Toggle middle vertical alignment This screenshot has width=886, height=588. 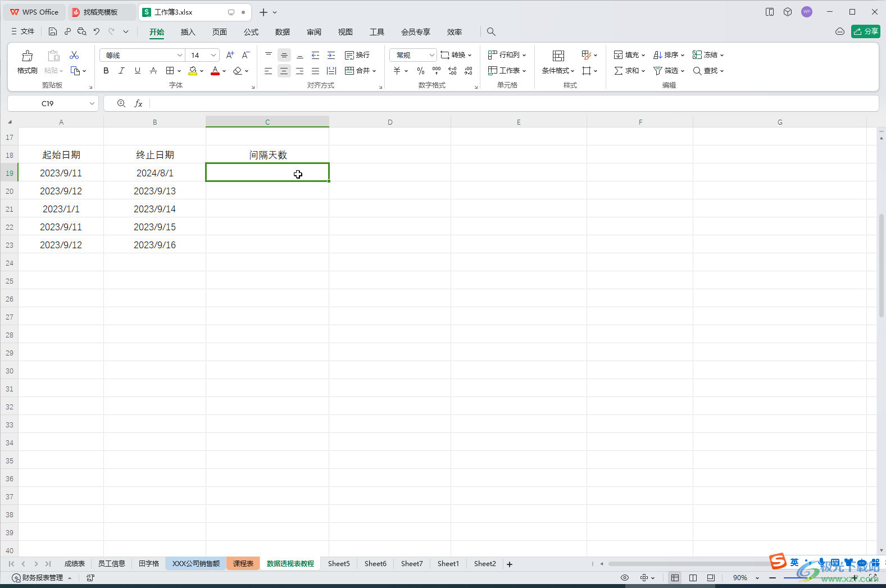[x=284, y=55]
